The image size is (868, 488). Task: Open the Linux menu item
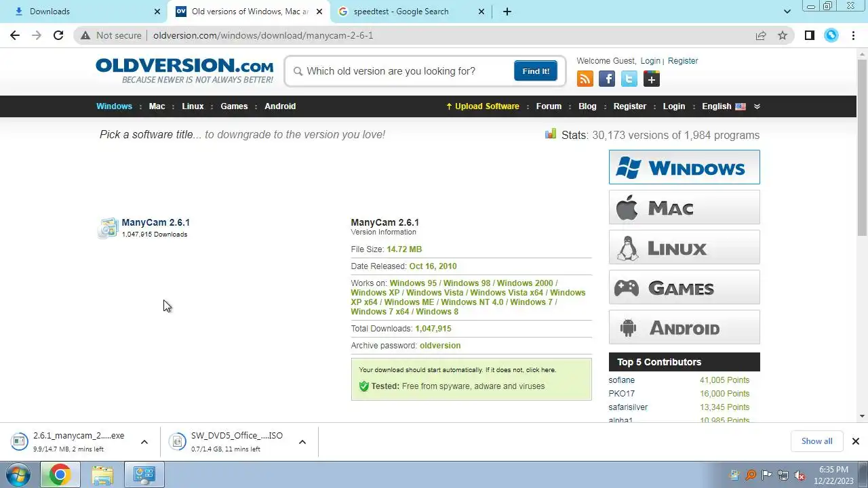coord(193,106)
